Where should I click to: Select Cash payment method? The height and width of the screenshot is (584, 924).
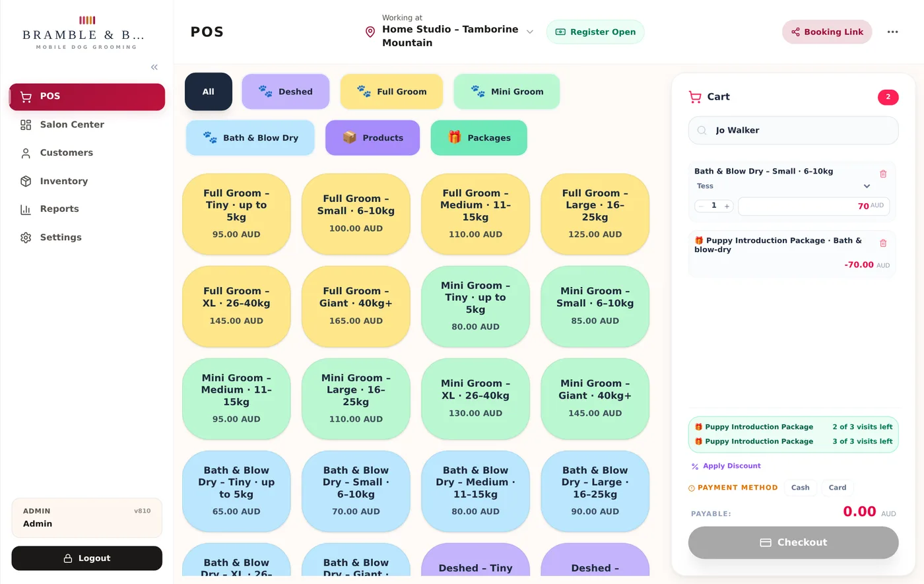click(800, 488)
